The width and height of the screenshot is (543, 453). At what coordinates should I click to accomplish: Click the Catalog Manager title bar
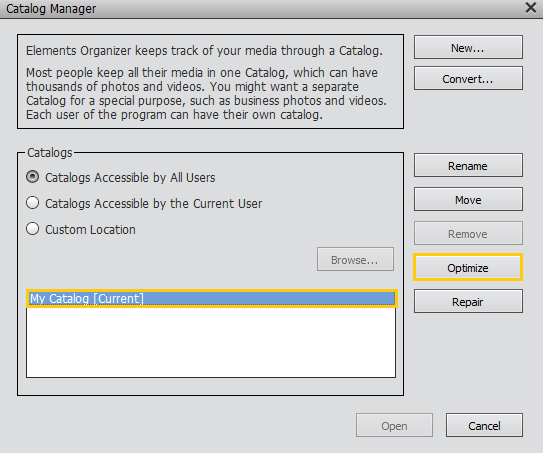pos(263,8)
